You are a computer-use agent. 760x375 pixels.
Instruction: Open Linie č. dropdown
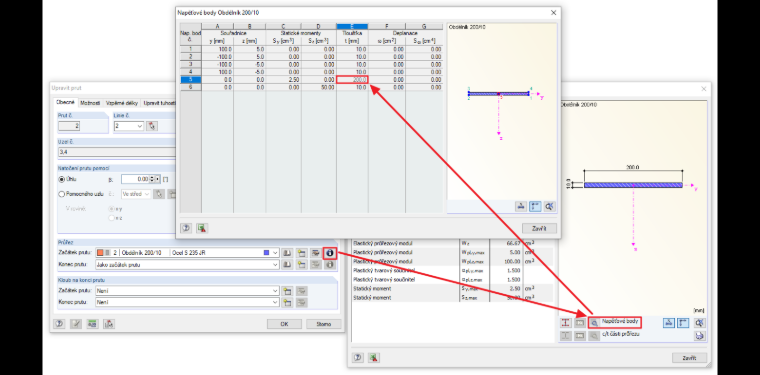[140, 126]
